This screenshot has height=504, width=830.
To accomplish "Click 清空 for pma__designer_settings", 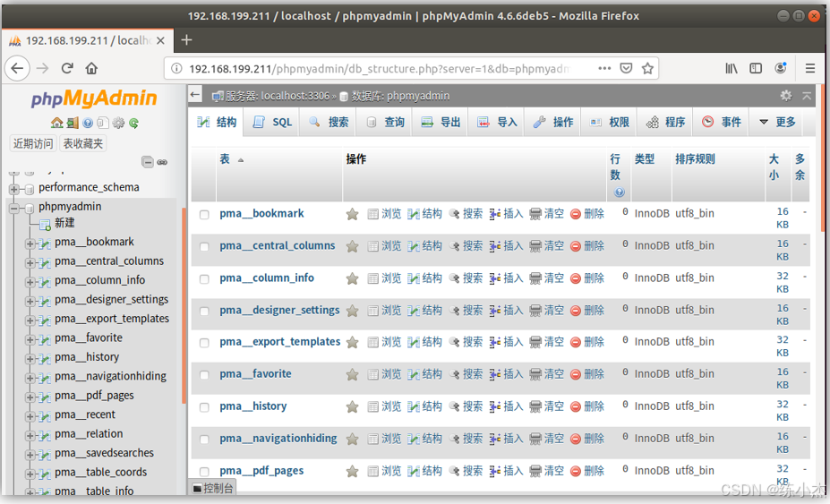I will [547, 311].
